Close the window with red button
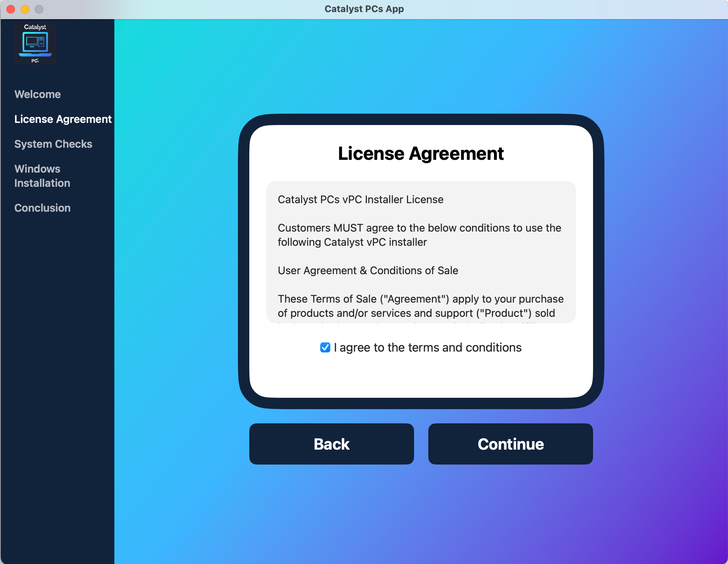728x564 pixels. pyautogui.click(x=11, y=9)
